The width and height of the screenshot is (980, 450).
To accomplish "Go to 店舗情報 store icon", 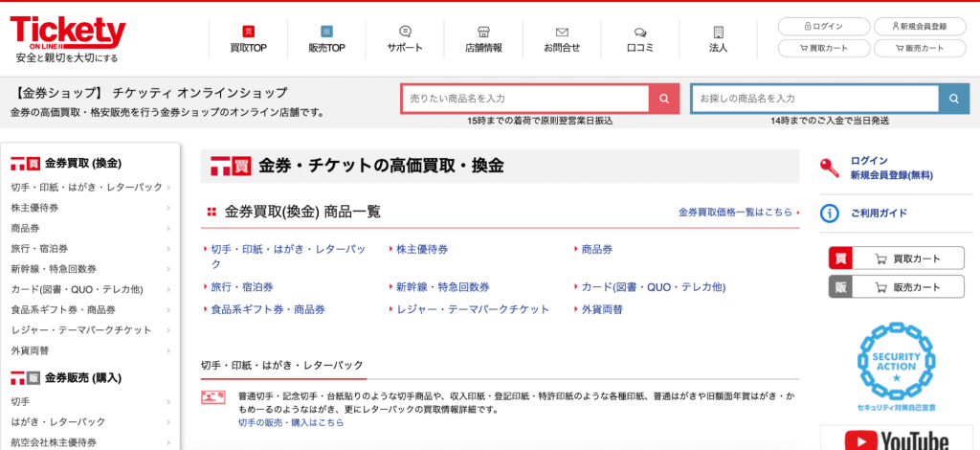I will [483, 38].
